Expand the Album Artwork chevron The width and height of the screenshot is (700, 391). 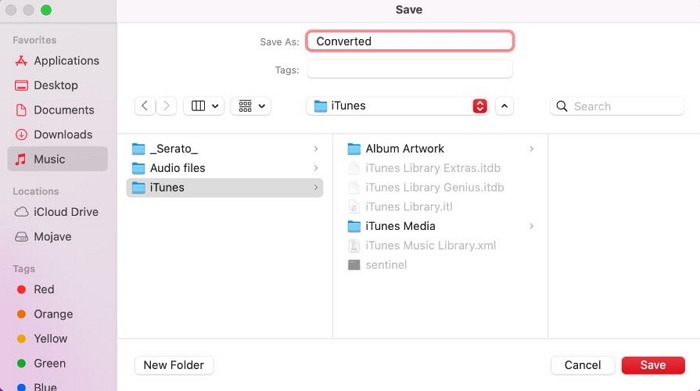click(x=531, y=149)
